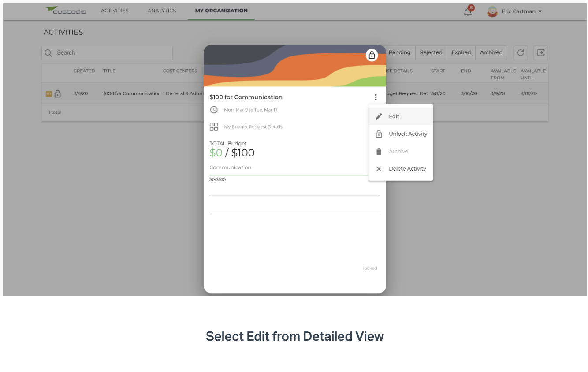The height and width of the screenshot is (372, 588).
Task: Filter by Archived activities
Action: 491,52
